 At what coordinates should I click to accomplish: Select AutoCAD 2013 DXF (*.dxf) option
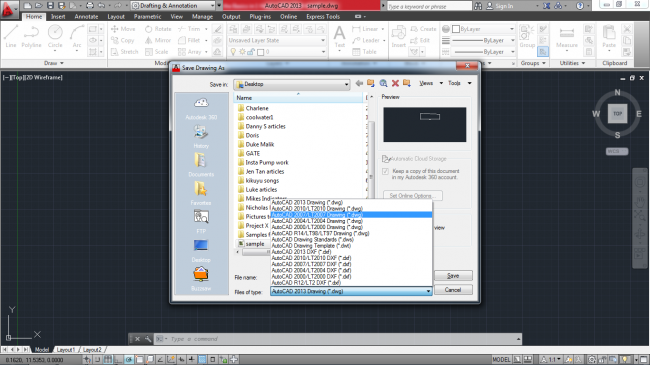(x=351, y=252)
